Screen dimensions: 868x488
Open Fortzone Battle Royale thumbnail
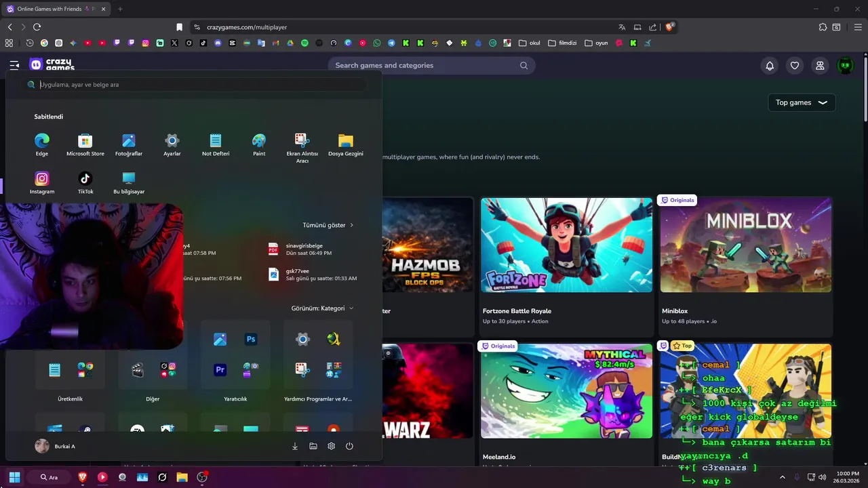pyautogui.click(x=566, y=245)
